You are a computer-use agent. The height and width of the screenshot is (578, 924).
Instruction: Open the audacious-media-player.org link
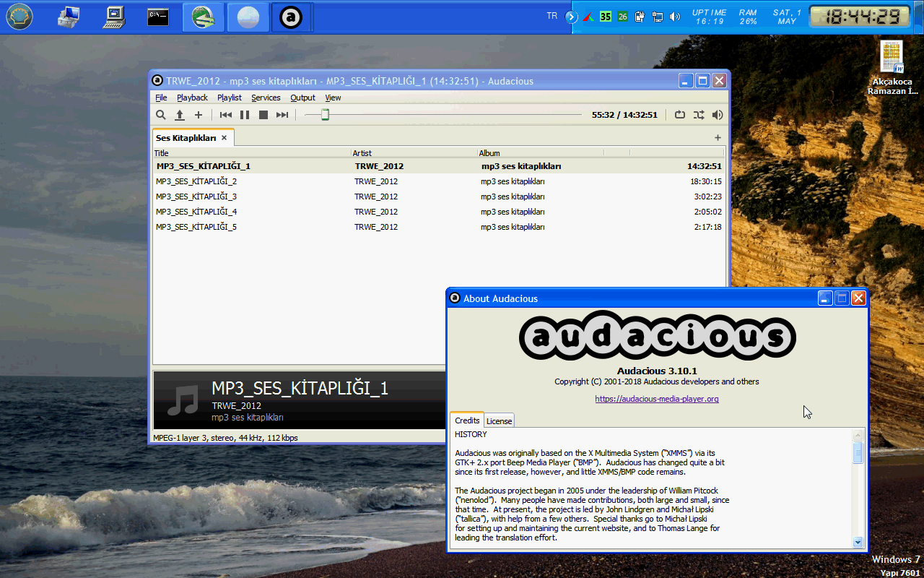point(657,399)
